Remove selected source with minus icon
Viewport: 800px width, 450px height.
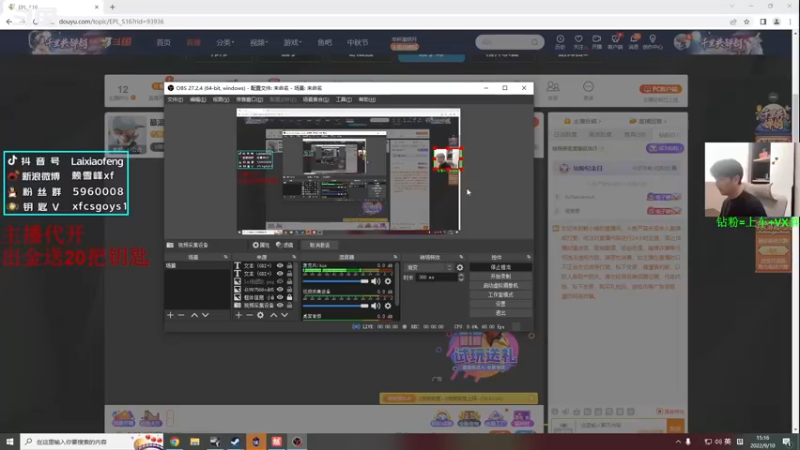(249, 315)
